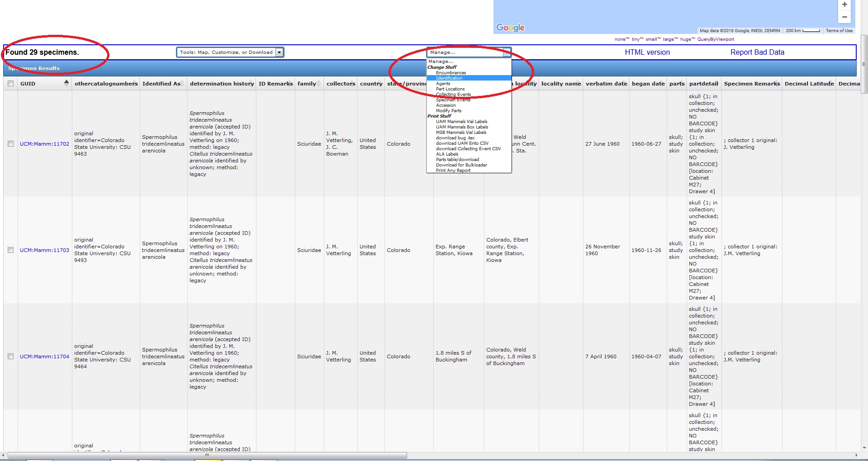Select UAM Mammals Vial Labels
868x461 pixels.
461,122
